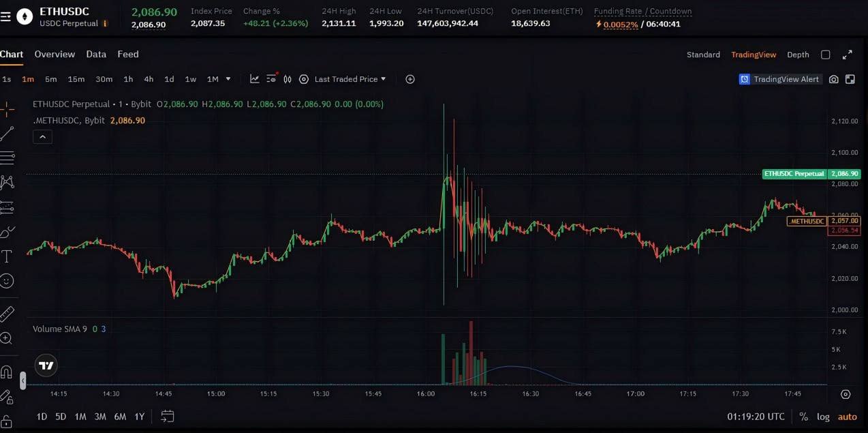Click the Funding Rate / Countdown link
The image size is (868, 433).
click(x=642, y=12)
